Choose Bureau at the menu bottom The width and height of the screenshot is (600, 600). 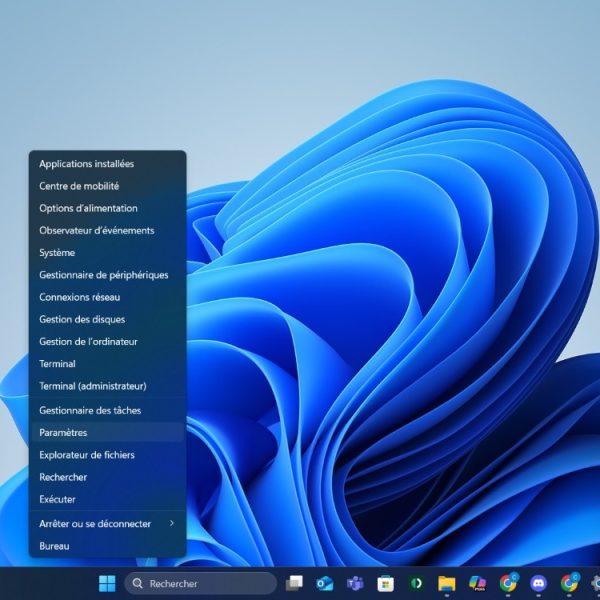[x=108, y=546]
